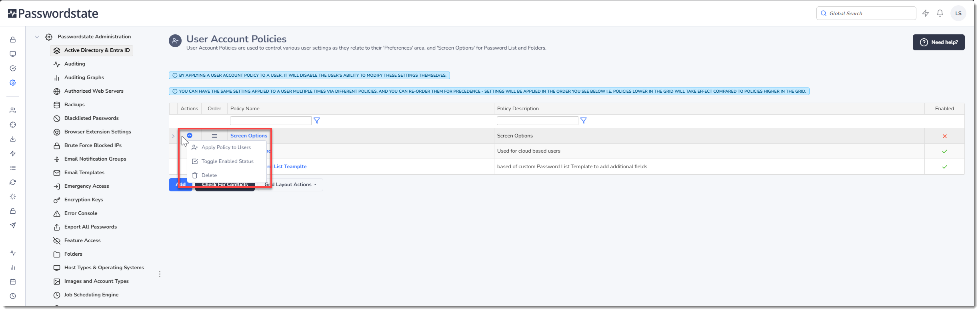Click the bar chart icon in the narrow icon rail
Screen dimensions: 980x312
point(13,267)
